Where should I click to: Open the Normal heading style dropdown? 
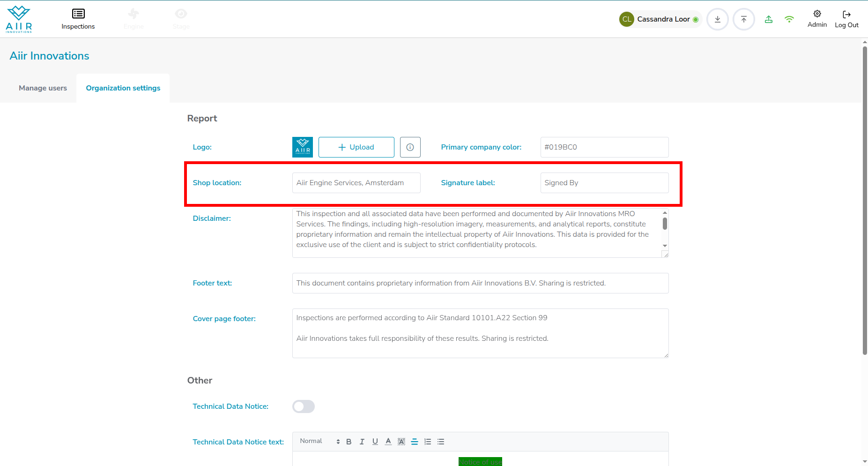point(320,442)
